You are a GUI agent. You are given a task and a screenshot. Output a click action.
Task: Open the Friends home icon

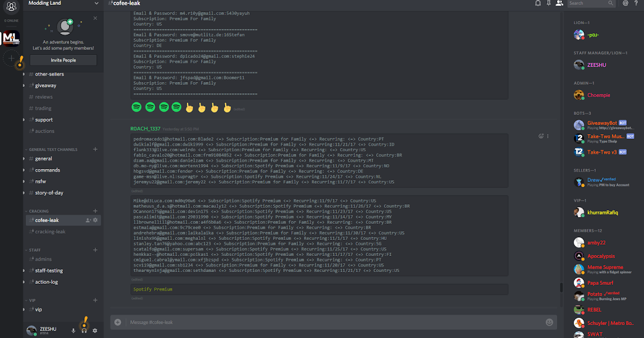tap(11, 7)
